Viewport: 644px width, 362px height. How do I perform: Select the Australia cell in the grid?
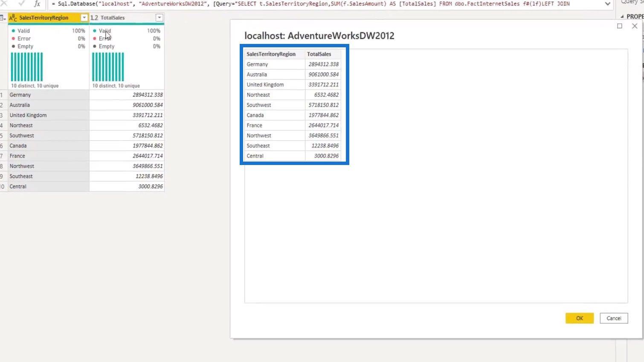pos(48,105)
